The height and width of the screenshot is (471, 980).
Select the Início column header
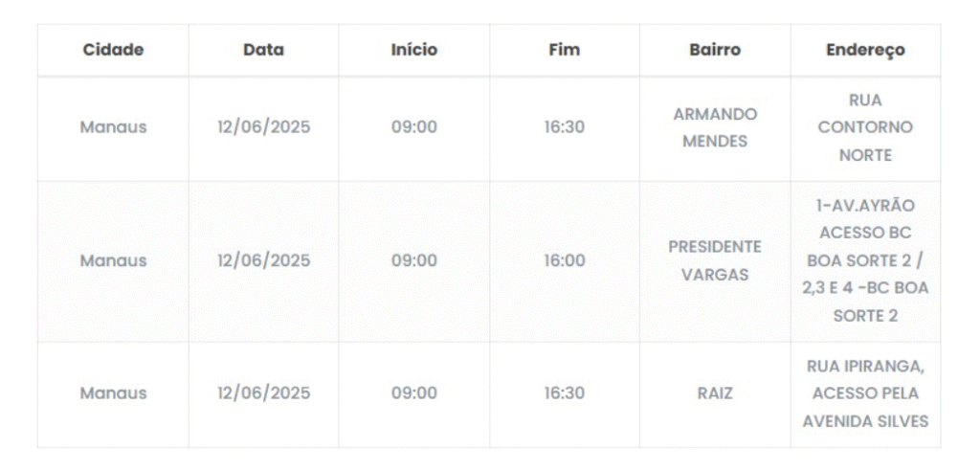(413, 50)
